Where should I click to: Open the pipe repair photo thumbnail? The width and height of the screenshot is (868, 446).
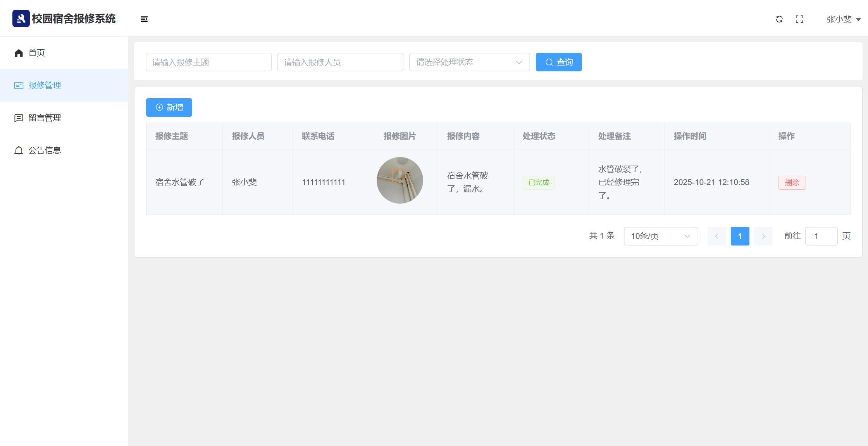(400, 180)
